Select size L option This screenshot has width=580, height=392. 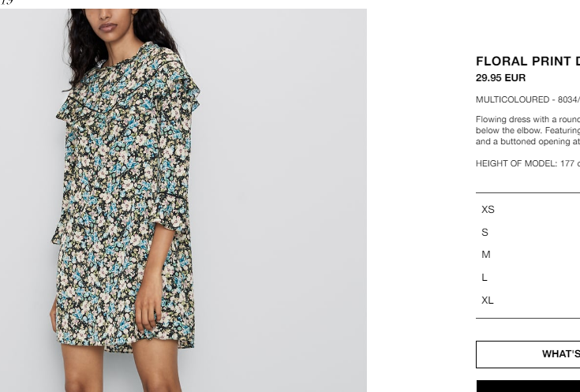tap(529, 278)
